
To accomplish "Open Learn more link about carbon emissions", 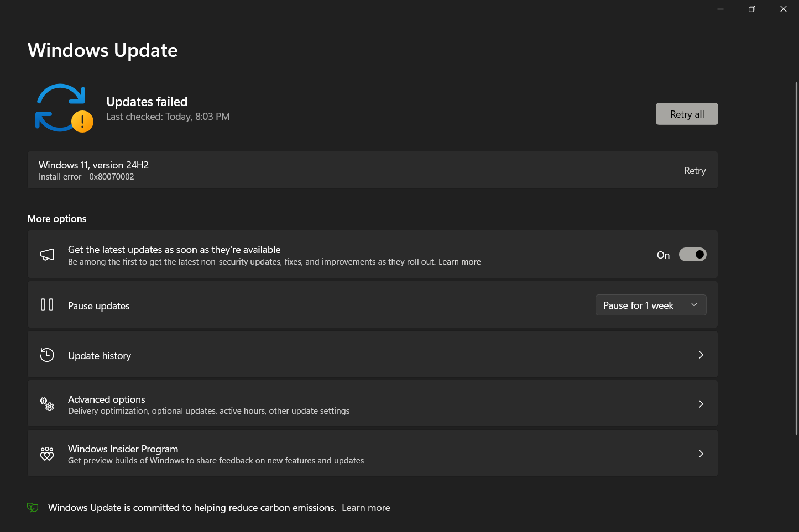I will (366, 508).
